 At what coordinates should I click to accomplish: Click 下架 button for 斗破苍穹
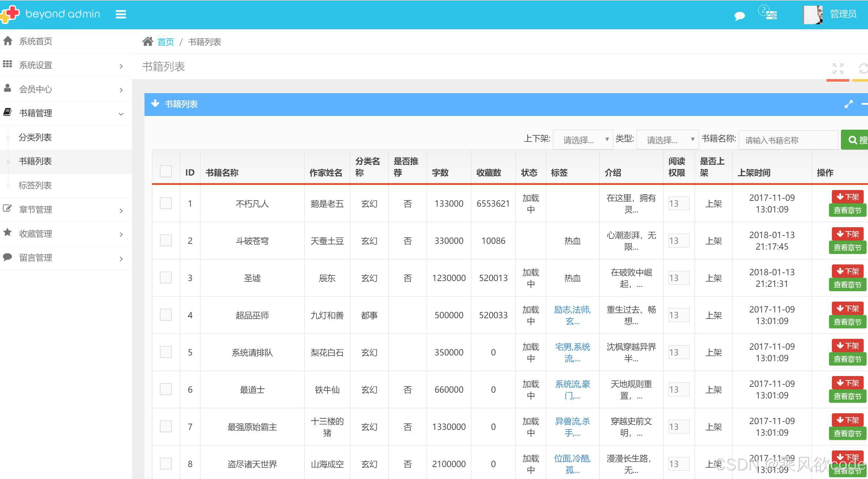[847, 234]
